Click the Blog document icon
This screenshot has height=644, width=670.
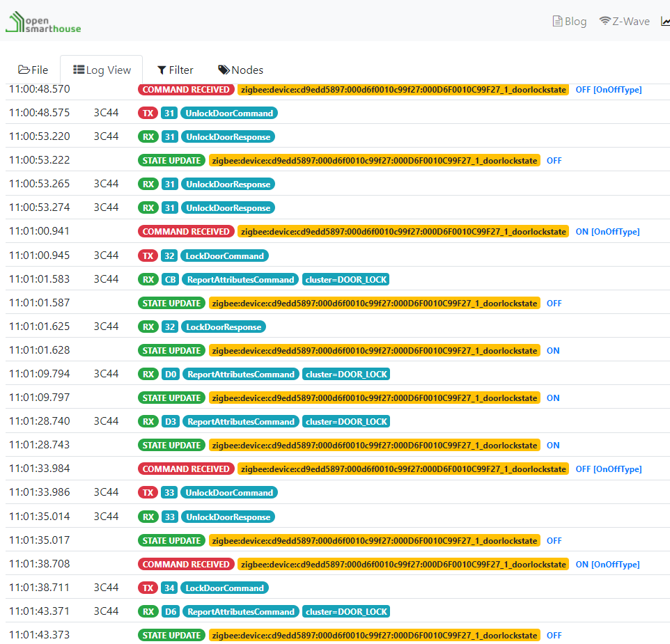coord(557,22)
